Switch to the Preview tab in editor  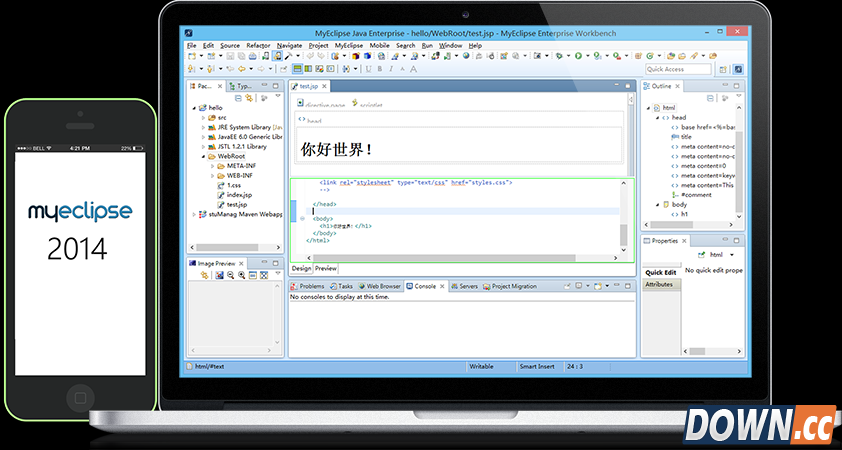326,268
